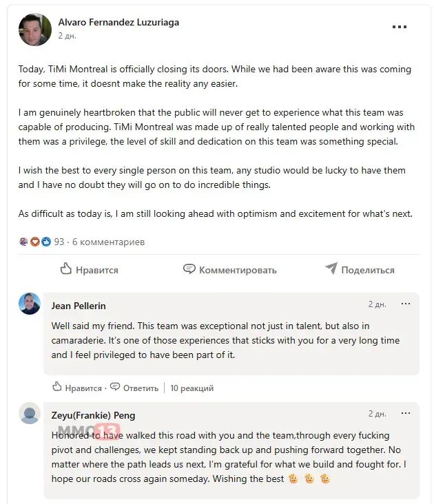The height and width of the screenshot is (504, 434).
Task: Click Zeyu(Frankie) Peng's avatar
Action: (30, 413)
